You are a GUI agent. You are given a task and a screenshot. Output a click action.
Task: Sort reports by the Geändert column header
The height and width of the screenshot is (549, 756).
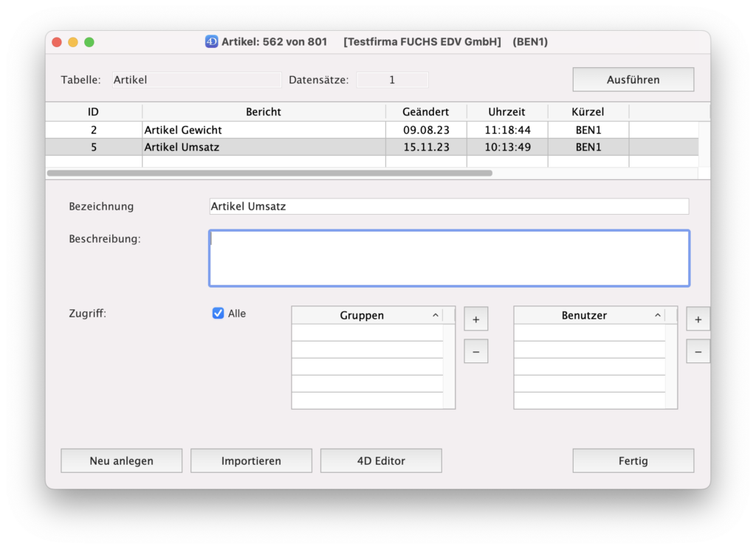click(x=426, y=112)
